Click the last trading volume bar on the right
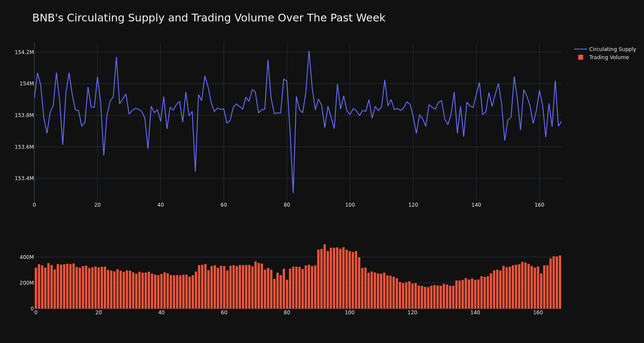Image resolution: width=644 pixels, height=343 pixels. point(560,282)
